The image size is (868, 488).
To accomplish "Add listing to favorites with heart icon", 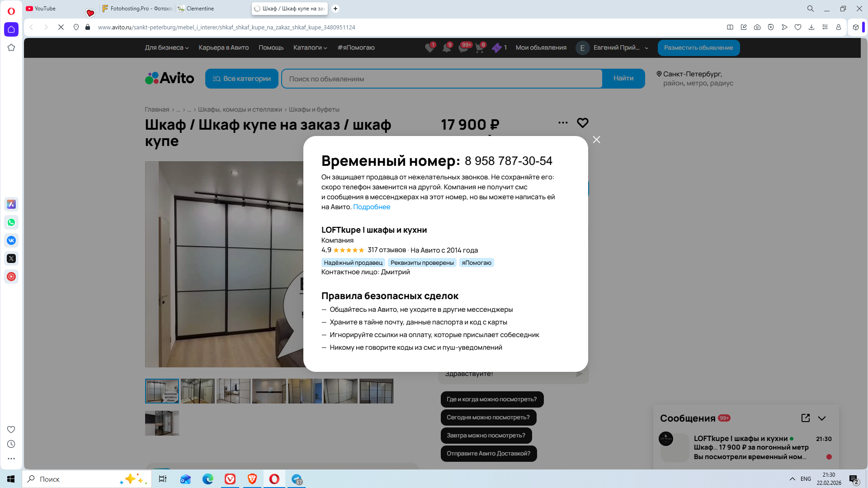I will click(582, 123).
